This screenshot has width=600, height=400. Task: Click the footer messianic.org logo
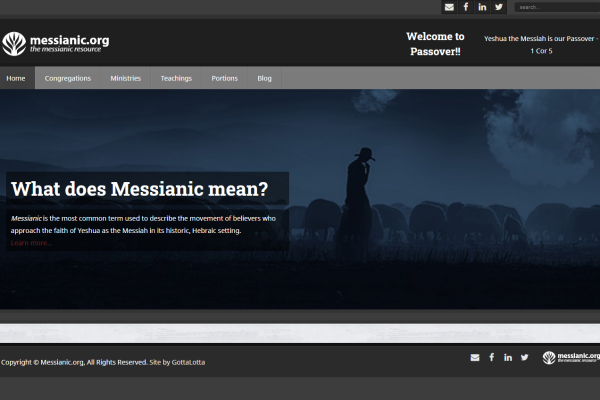click(x=571, y=357)
